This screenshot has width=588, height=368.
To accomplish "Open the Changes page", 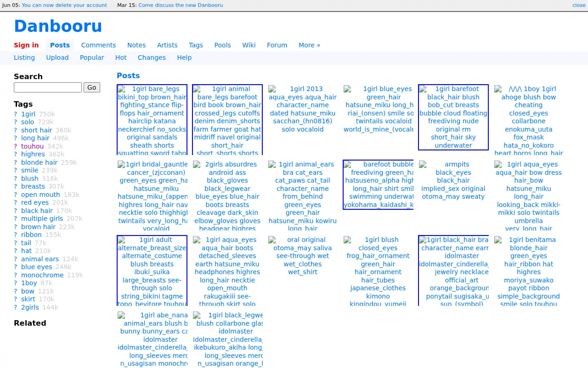I will coord(152,57).
